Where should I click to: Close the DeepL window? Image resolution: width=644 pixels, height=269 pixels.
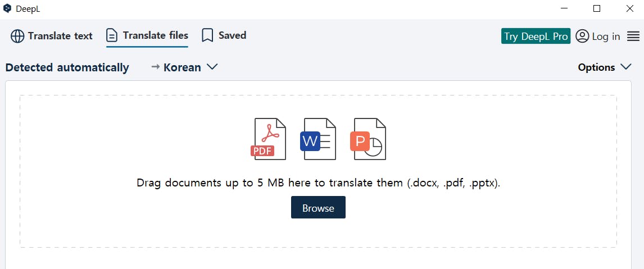point(629,8)
